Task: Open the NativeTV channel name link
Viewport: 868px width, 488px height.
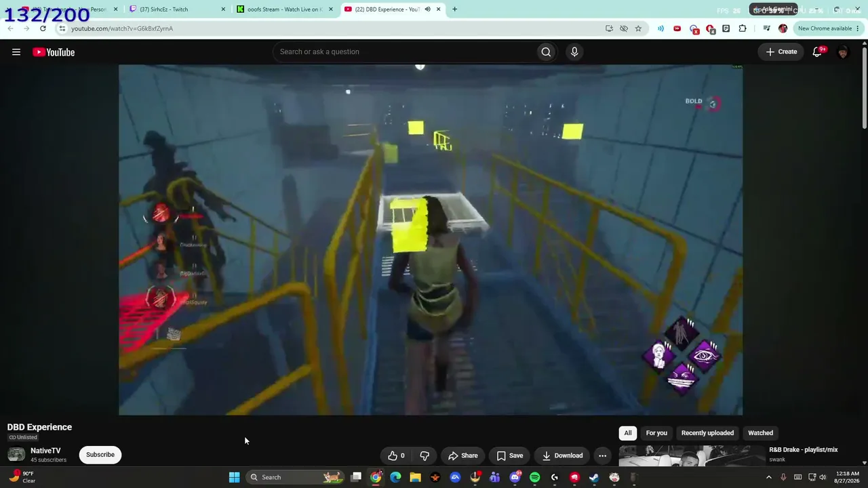Action: click(x=45, y=451)
